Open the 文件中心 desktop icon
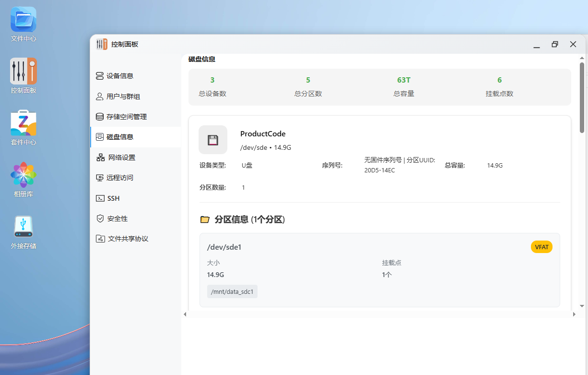Viewport: 588px width, 375px height. (24, 20)
